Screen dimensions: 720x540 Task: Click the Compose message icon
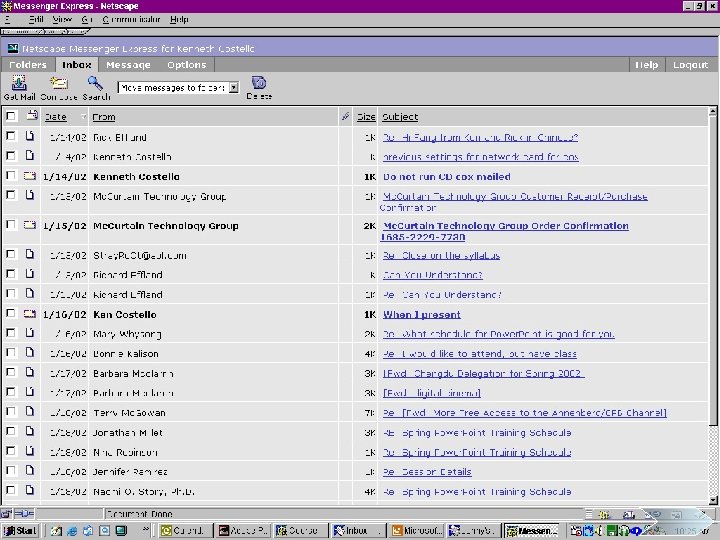click(x=59, y=84)
